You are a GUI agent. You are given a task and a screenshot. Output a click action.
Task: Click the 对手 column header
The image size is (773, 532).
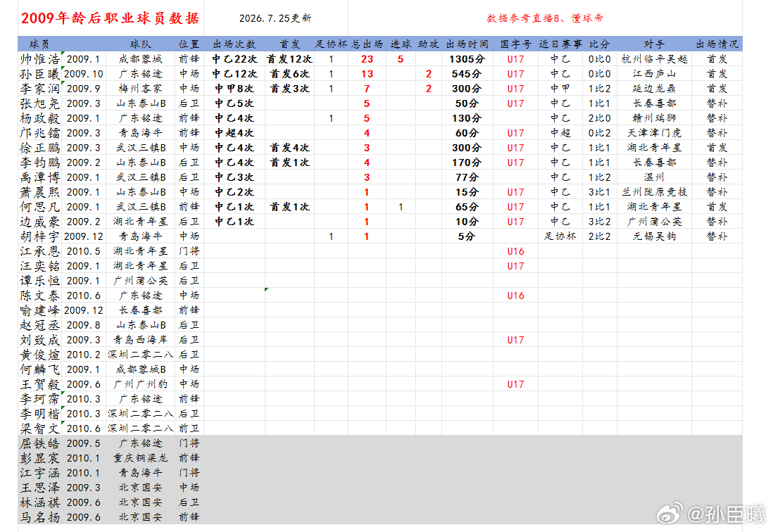[654, 44]
